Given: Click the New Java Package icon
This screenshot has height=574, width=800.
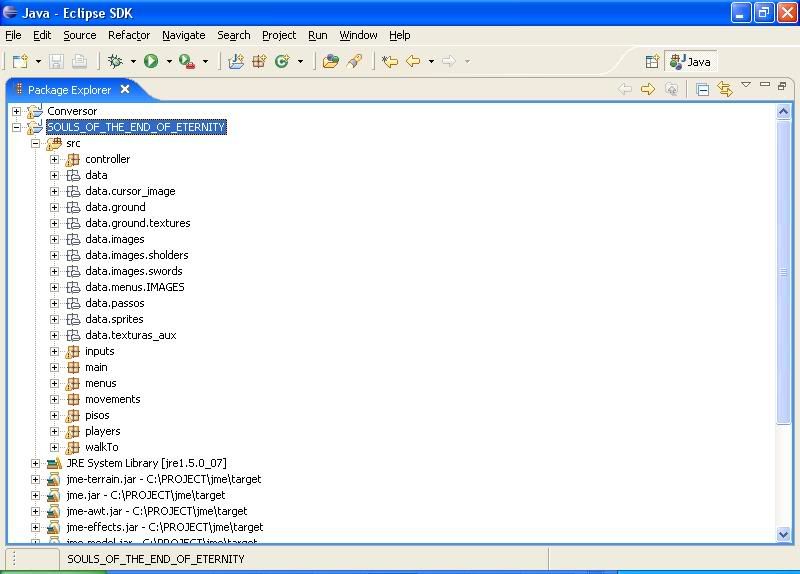Looking at the screenshot, I should [x=259, y=62].
